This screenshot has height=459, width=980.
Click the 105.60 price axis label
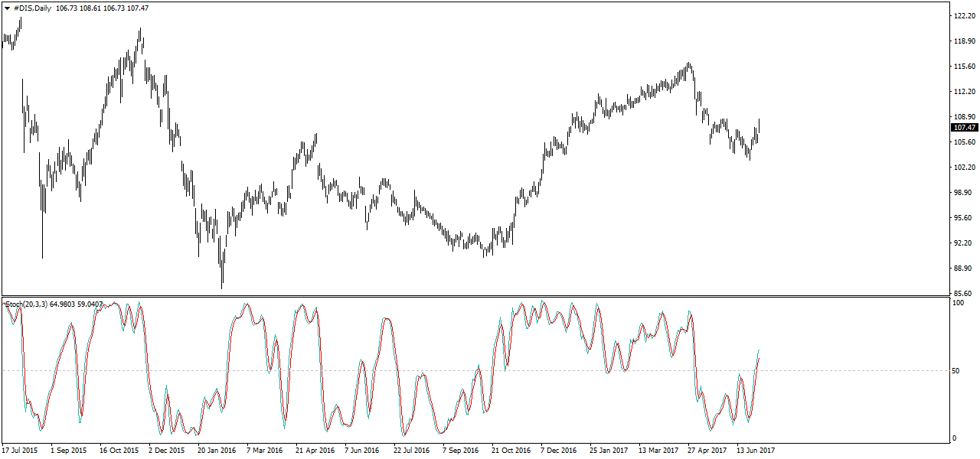coord(963,142)
